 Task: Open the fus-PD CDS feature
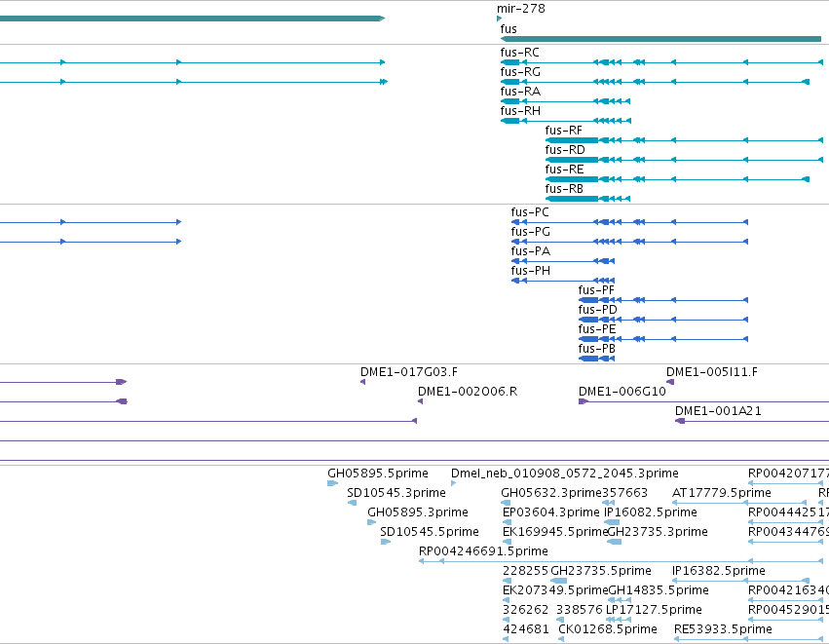pyautogui.click(x=663, y=320)
